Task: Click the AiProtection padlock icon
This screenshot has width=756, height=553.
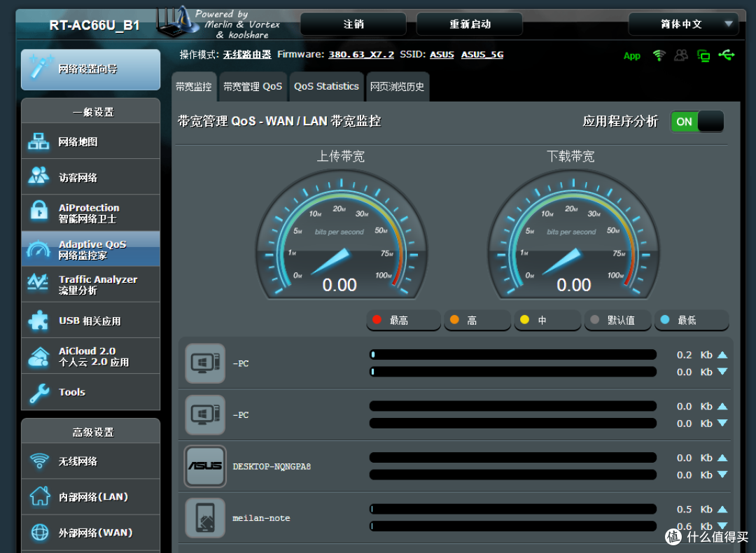Action: tap(38, 212)
